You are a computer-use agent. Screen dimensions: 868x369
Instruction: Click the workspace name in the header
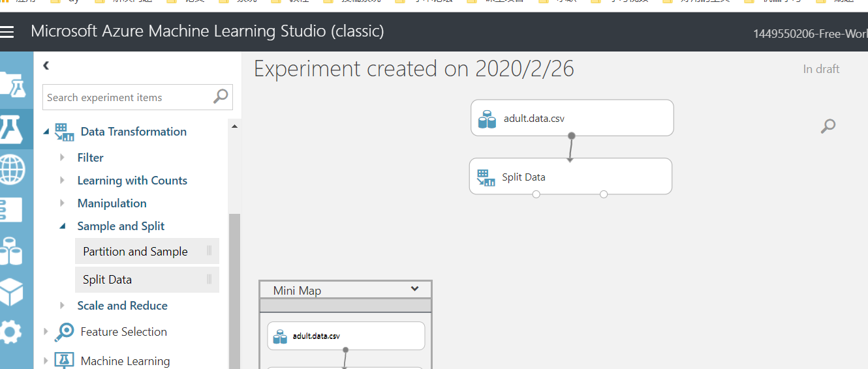(811, 33)
